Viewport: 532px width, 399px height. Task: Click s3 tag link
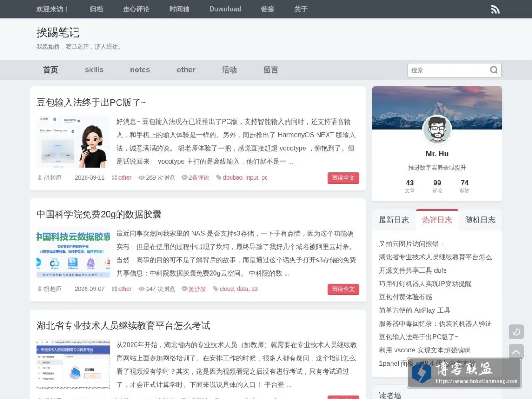click(x=254, y=289)
